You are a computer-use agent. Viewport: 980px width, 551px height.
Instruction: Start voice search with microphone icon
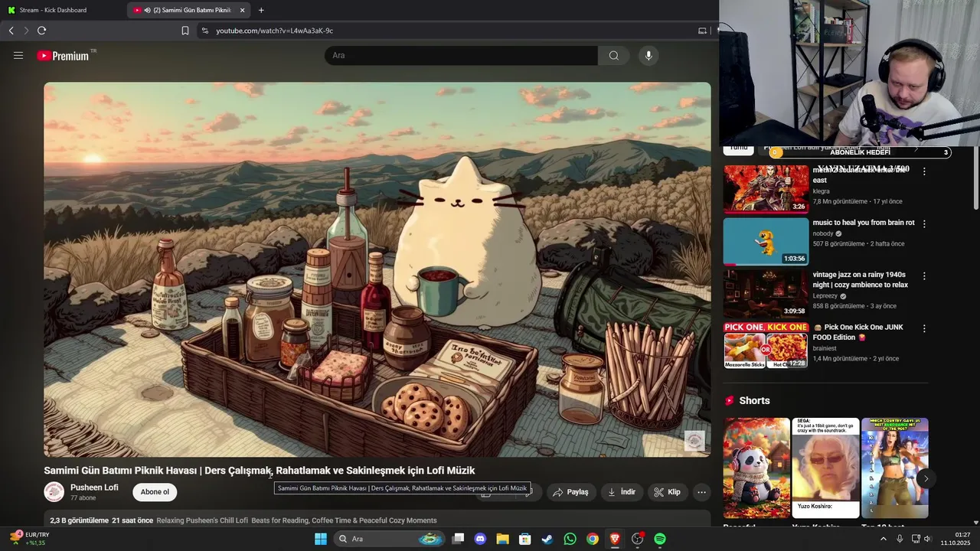coord(648,55)
